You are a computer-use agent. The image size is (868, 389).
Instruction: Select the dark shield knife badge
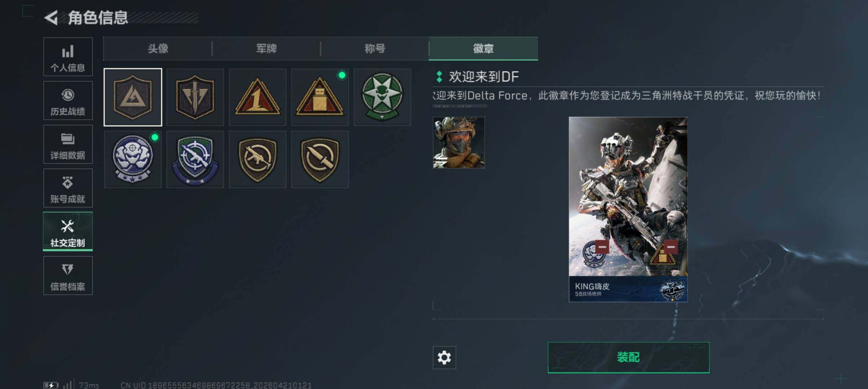320,159
